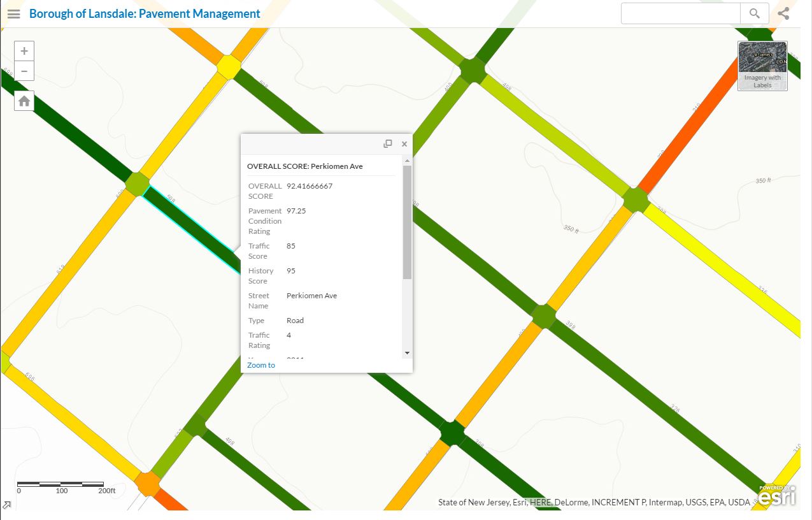Image resolution: width=812 pixels, height=520 pixels.
Task: Click the Zoom to link in popup
Action: (x=261, y=365)
